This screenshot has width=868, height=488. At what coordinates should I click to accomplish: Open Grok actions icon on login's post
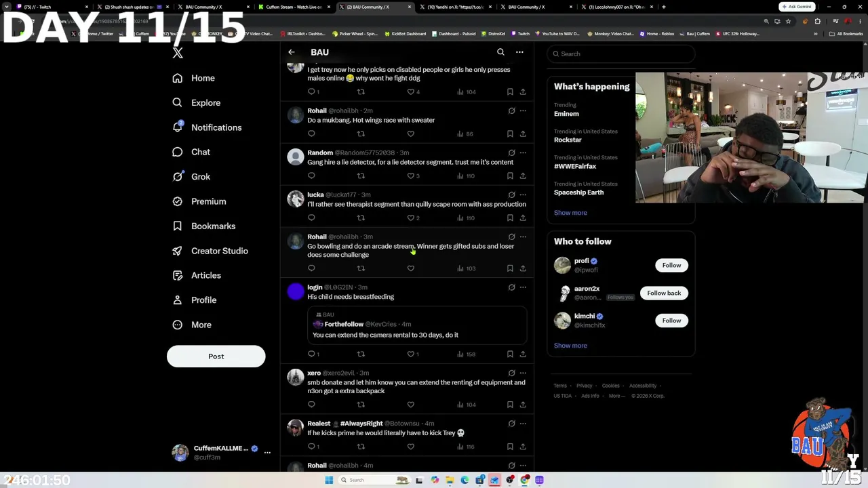512,287
